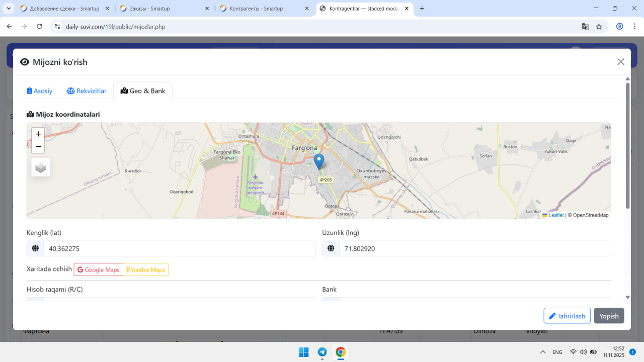Zoom out on the map
644x362 pixels.
(x=38, y=146)
